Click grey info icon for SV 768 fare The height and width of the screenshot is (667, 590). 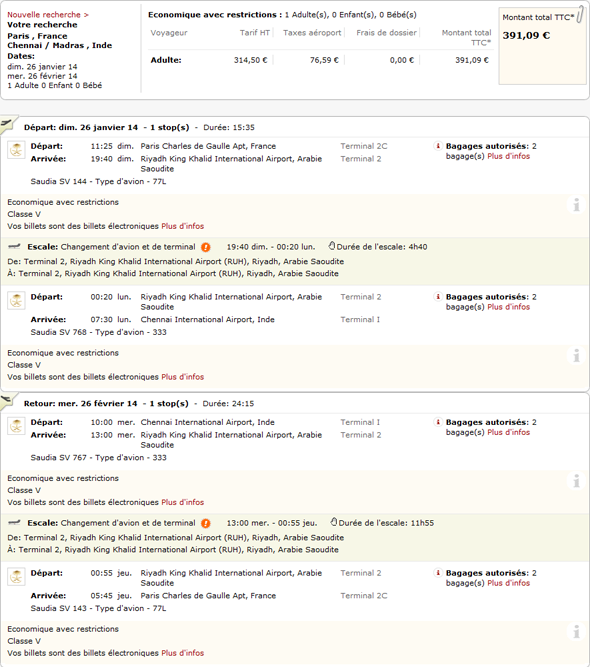pyautogui.click(x=576, y=355)
